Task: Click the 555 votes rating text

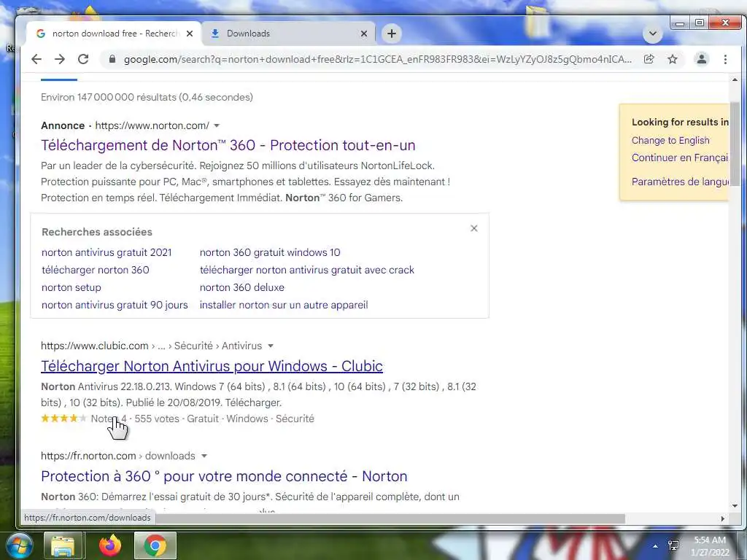Action: pyautogui.click(x=157, y=419)
